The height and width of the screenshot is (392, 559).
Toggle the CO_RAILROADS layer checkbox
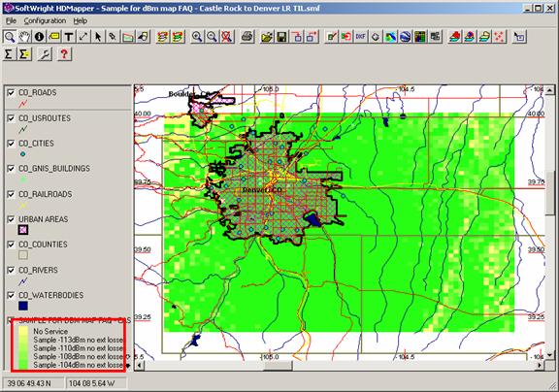click(11, 194)
